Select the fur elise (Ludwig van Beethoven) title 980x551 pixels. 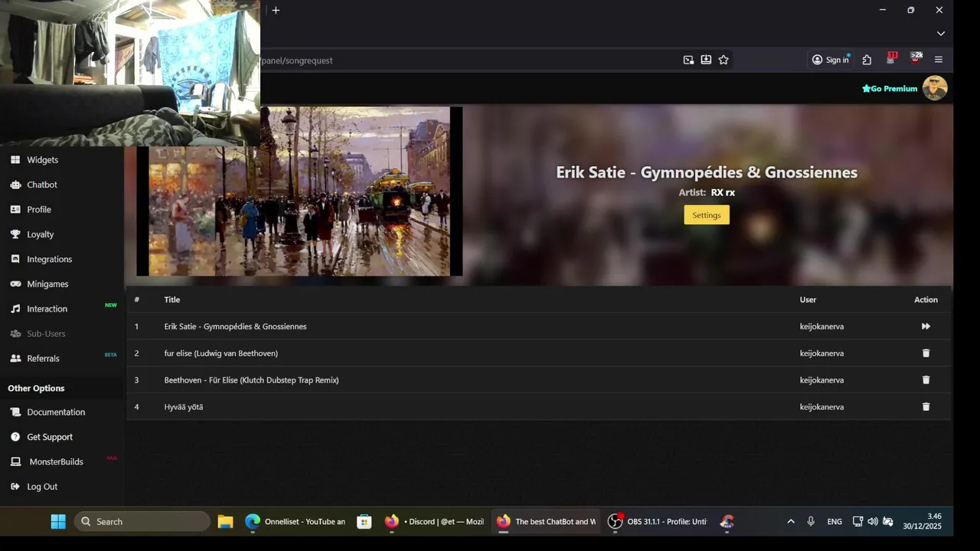(x=220, y=354)
